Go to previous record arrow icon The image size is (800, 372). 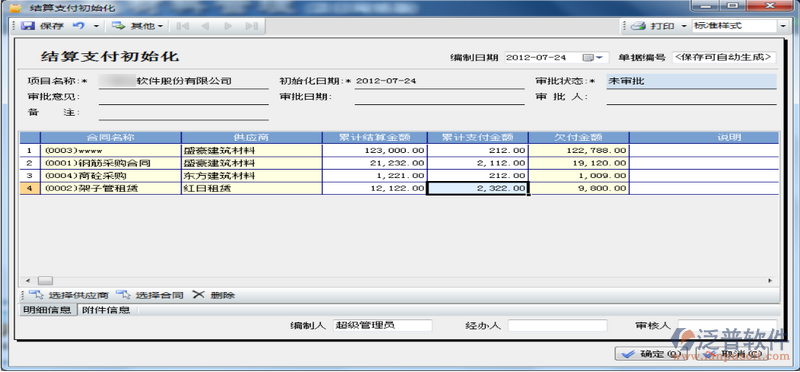(205, 26)
